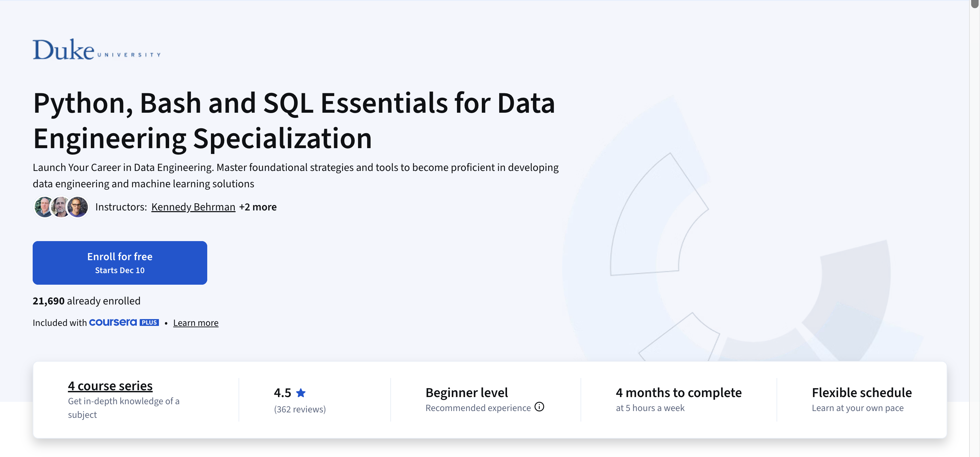Open Learn more about Coursera Plus
Image resolution: width=980 pixels, height=457 pixels.
coord(196,322)
